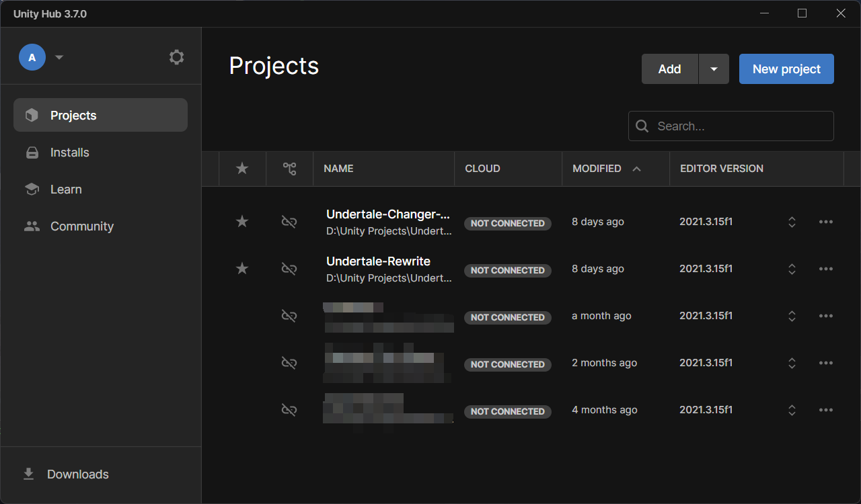The width and height of the screenshot is (861, 504).
Task: Click unlinked icon in 'a month ago' row
Action: pos(289,316)
